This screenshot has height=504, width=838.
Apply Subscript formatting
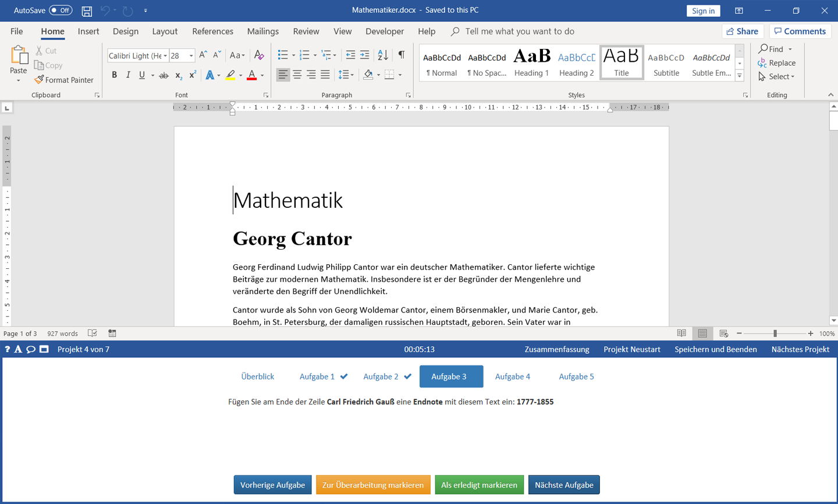click(179, 75)
